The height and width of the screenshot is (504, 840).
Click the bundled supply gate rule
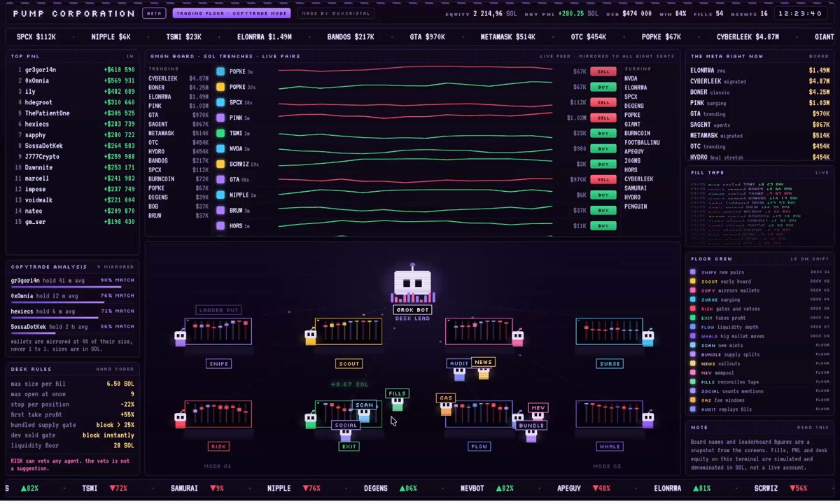click(73, 425)
